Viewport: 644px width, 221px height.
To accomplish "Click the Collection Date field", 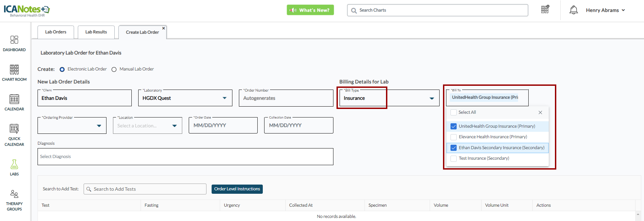I will coord(299,125).
